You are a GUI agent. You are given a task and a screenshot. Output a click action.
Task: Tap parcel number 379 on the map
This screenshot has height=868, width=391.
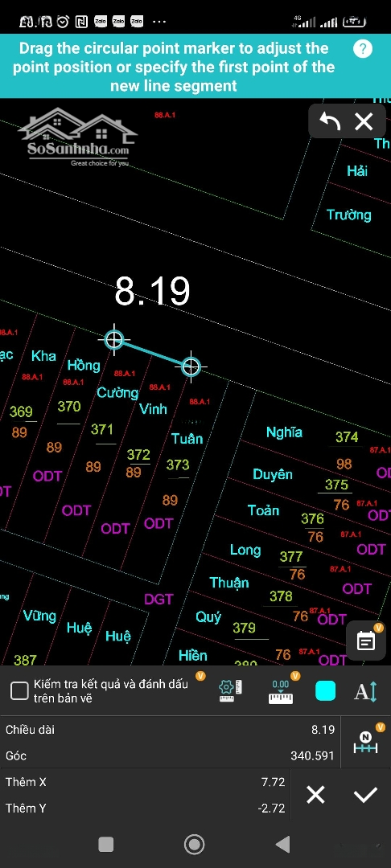pyautogui.click(x=245, y=627)
